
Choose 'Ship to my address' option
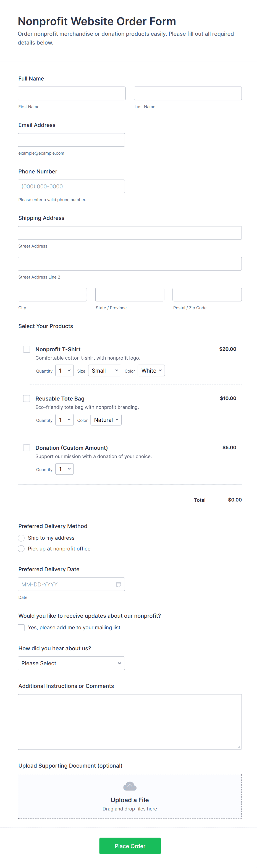pyautogui.click(x=21, y=538)
